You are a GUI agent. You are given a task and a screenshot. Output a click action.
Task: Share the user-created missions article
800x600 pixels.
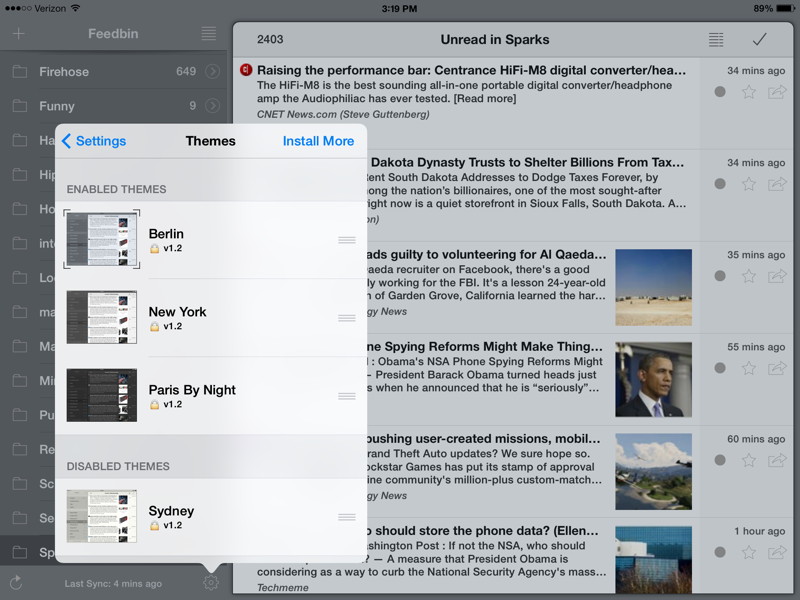click(777, 460)
